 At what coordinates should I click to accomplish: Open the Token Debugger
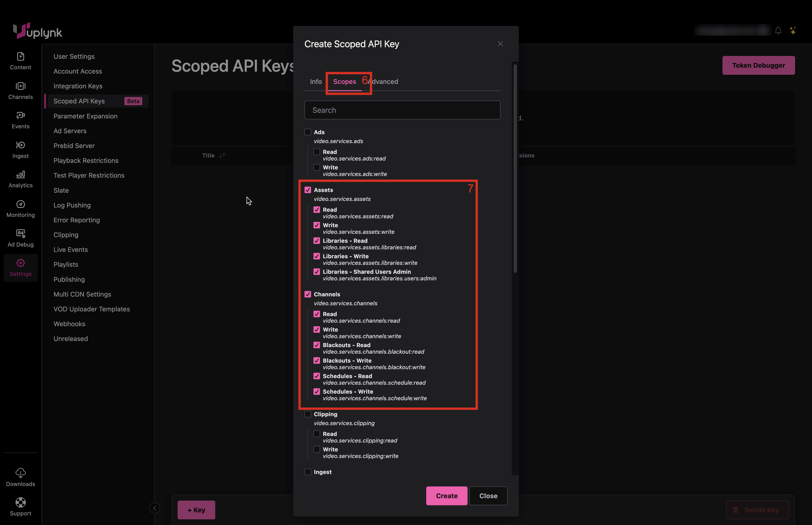758,65
